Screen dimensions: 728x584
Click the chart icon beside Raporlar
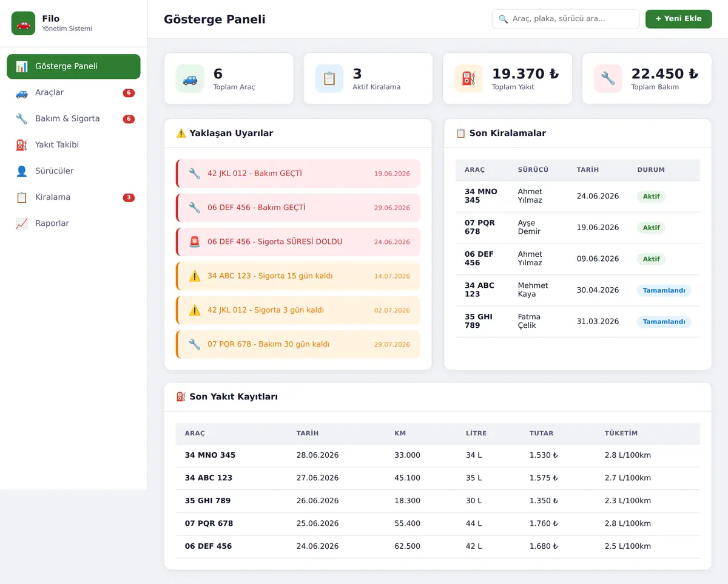click(x=22, y=223)
